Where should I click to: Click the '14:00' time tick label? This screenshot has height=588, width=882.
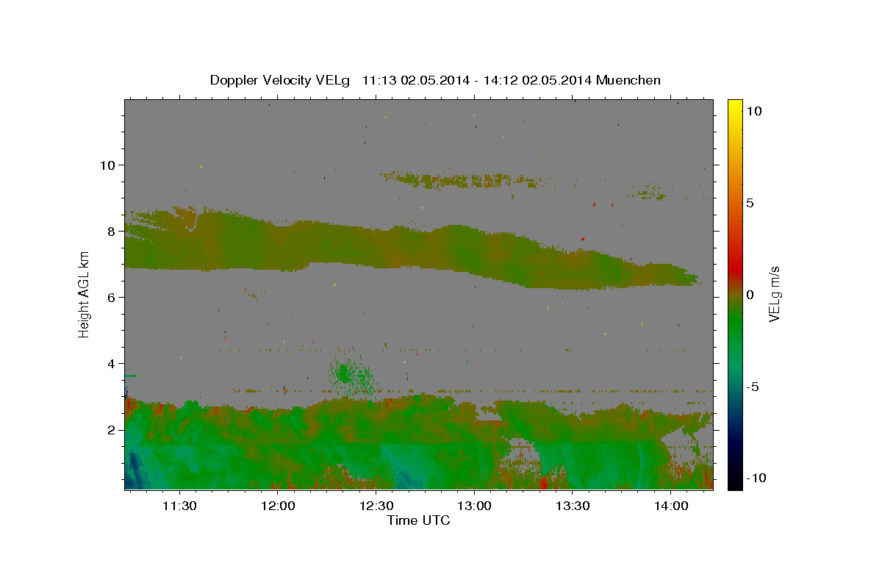coord(671,506)
